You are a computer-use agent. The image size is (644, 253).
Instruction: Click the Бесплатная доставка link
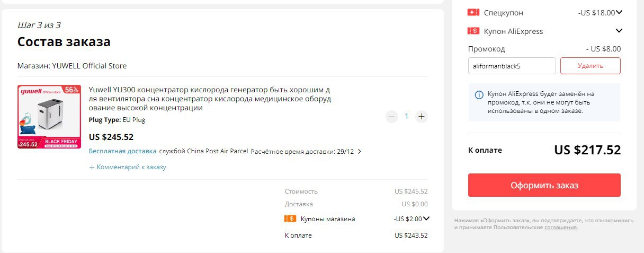point(123,151)
